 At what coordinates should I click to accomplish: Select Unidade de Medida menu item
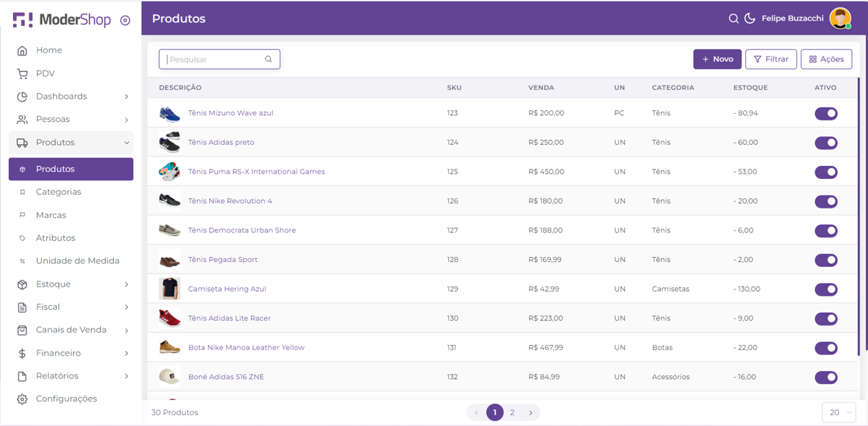[77, 261]
